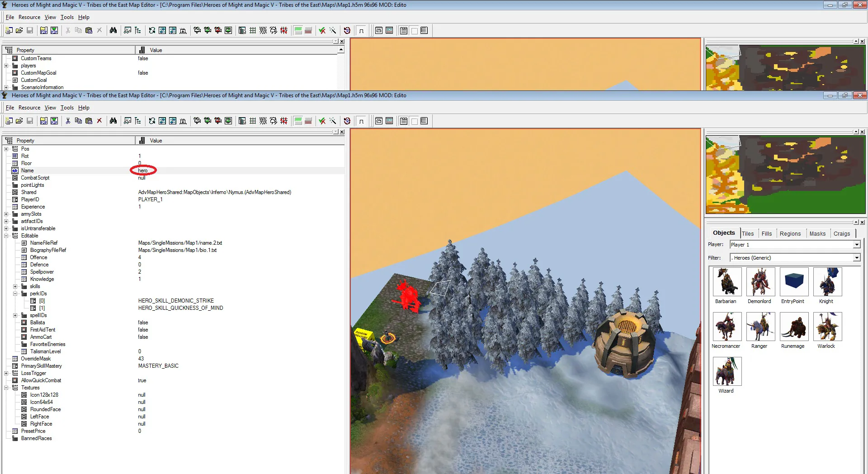The height and width of the screenshot is (474, 868).
Task: Select the Wizard hero thumbnail
Action: point(727,371)
